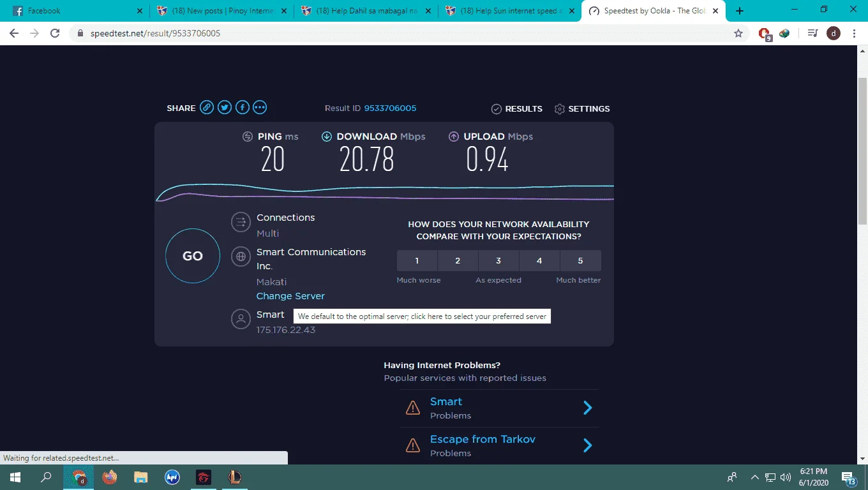This screenshot has height=490, width=868.
Task: Open Chrome media controls icon
Action: (x=812, y=33)
